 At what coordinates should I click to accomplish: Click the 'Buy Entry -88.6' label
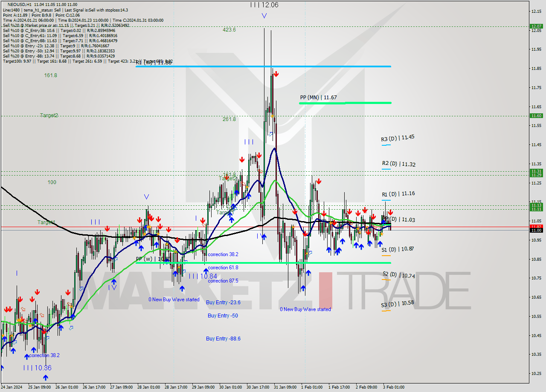tap(223, 338)
